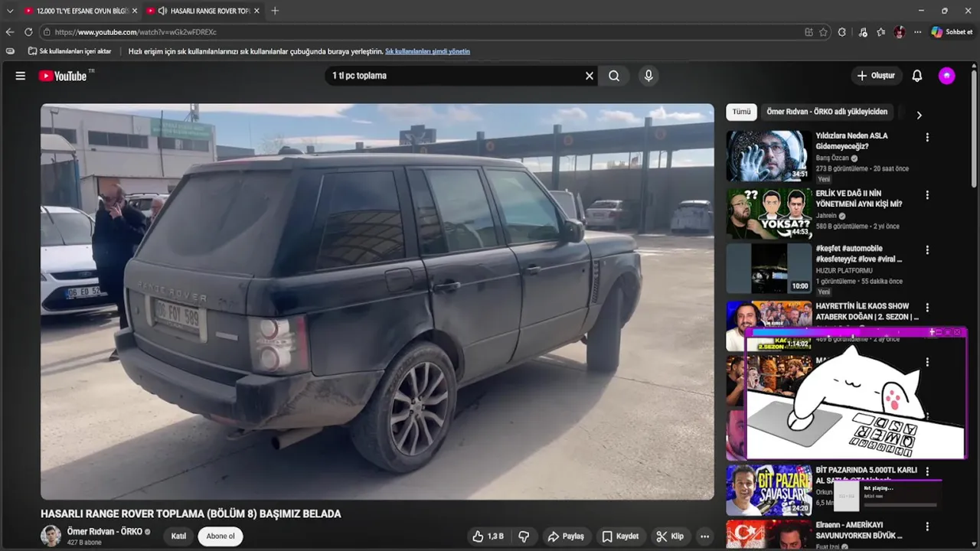This screenshot has width=980, height=551.
Task: Save the video with 'Kaydet'
Action: 620,536
